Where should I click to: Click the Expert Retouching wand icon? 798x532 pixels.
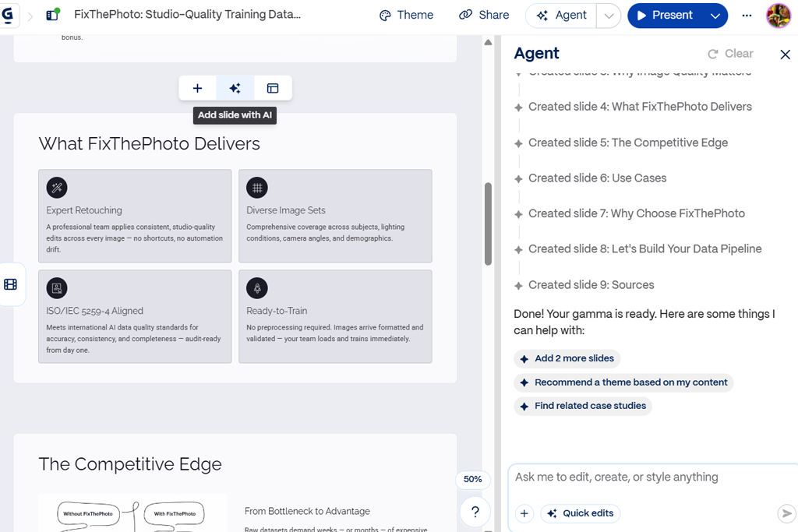pos(57,188)
